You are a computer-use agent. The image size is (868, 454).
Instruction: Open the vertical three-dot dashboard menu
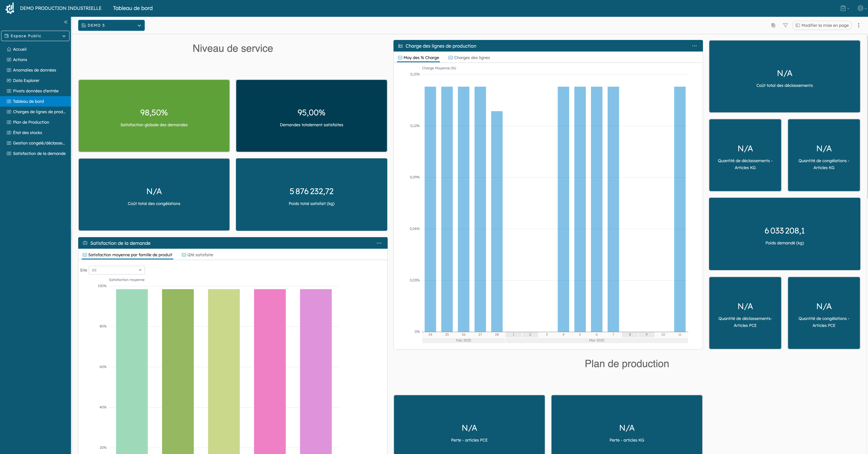point(859,25)
